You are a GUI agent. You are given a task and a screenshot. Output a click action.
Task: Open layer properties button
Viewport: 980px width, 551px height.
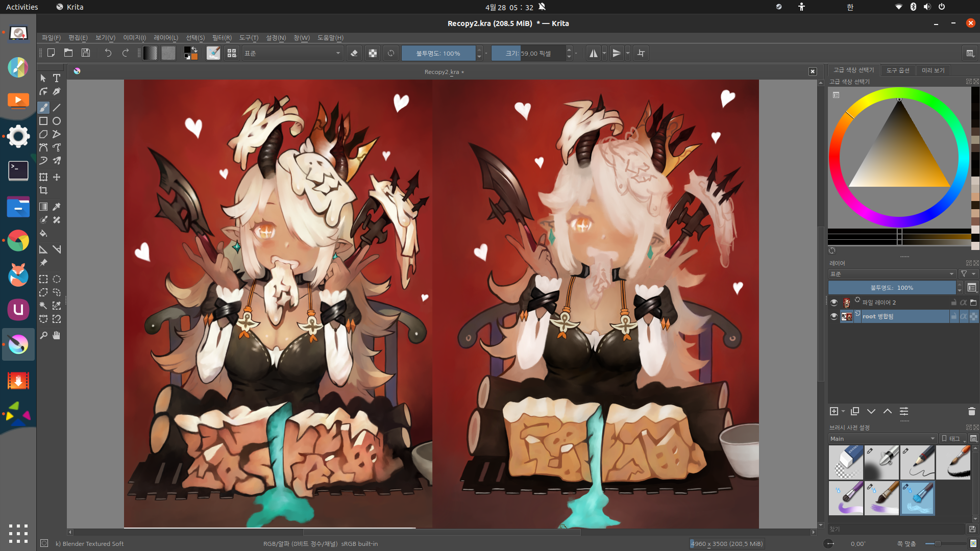pyautogui.click(x=904, y=411)
